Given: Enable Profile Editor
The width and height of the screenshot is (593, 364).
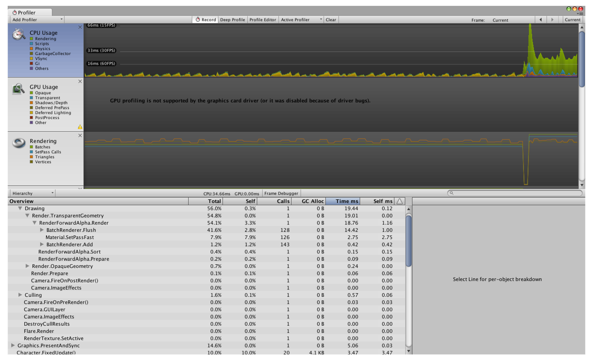Looking at the screenshot, I should (263, 20).
